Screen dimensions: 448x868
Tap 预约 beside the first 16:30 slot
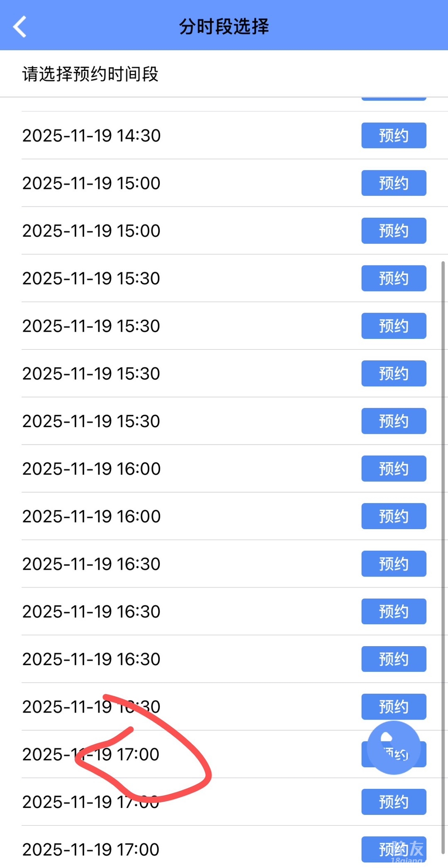coord(393,564)
